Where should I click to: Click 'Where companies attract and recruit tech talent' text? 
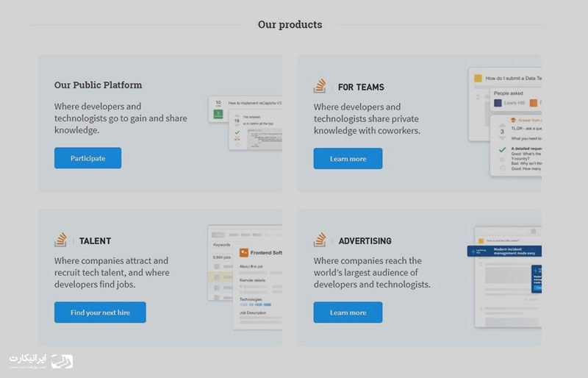click(x=112, y=273)
